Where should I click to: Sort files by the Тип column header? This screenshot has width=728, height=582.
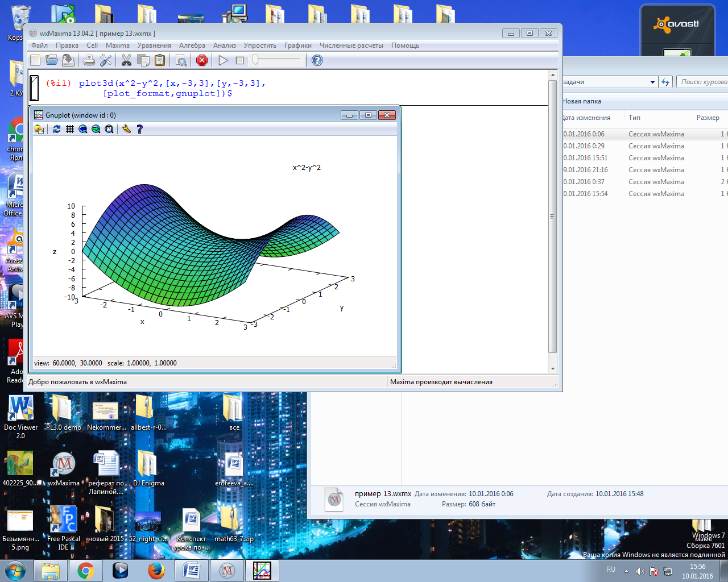point(634,118)
